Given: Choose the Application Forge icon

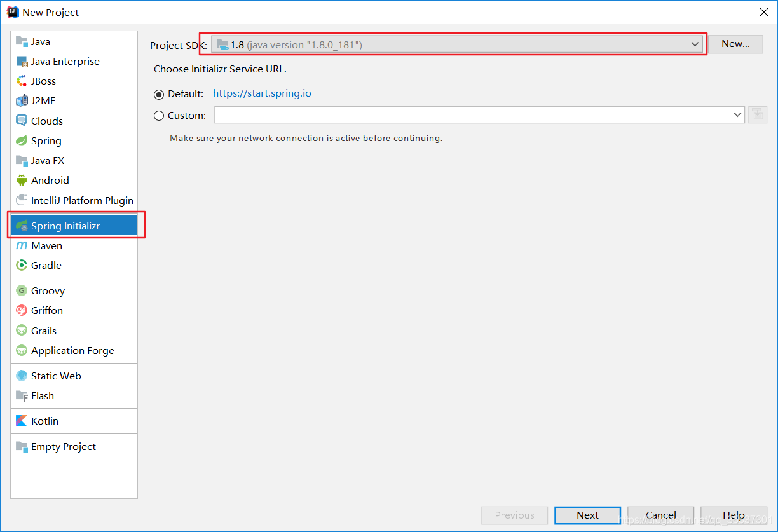Looking at the screenshot, I should pyautogui.click(x=22, y=350).
